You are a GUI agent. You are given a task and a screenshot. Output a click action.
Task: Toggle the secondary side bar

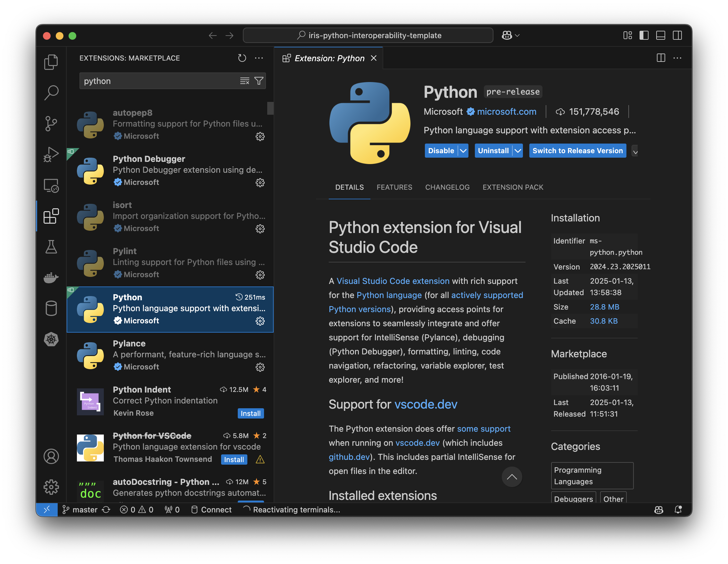677,35
